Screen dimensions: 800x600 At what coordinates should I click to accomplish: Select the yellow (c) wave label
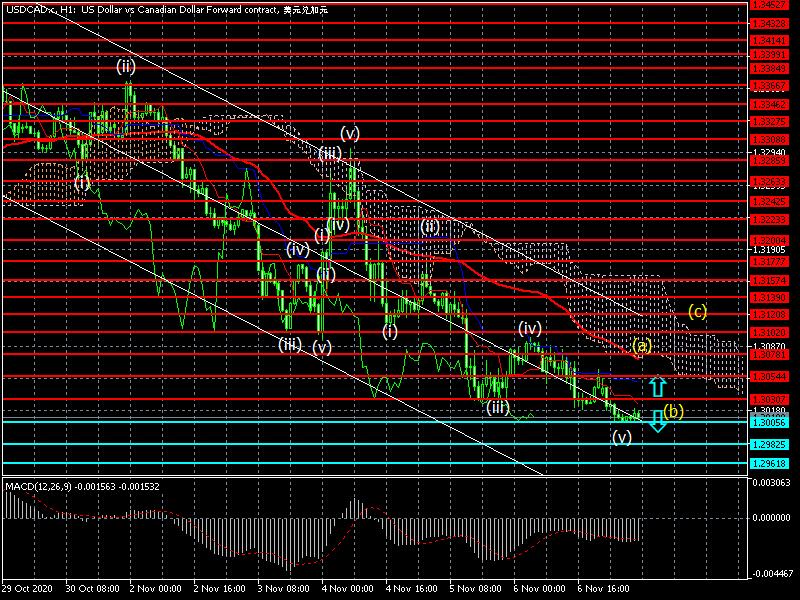point(697,311)
